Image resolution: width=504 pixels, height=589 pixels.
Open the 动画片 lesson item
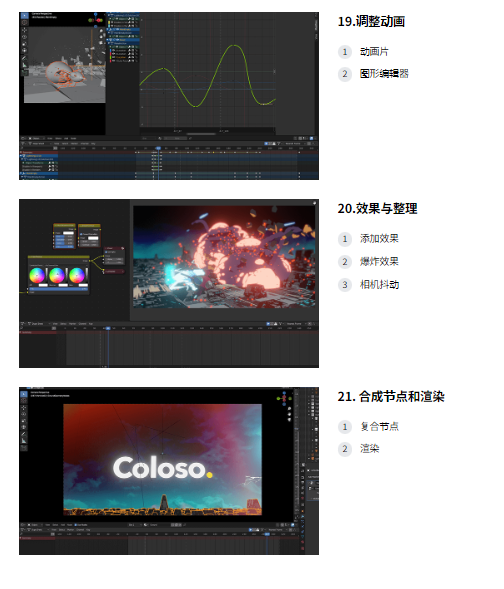pos(374,51)
